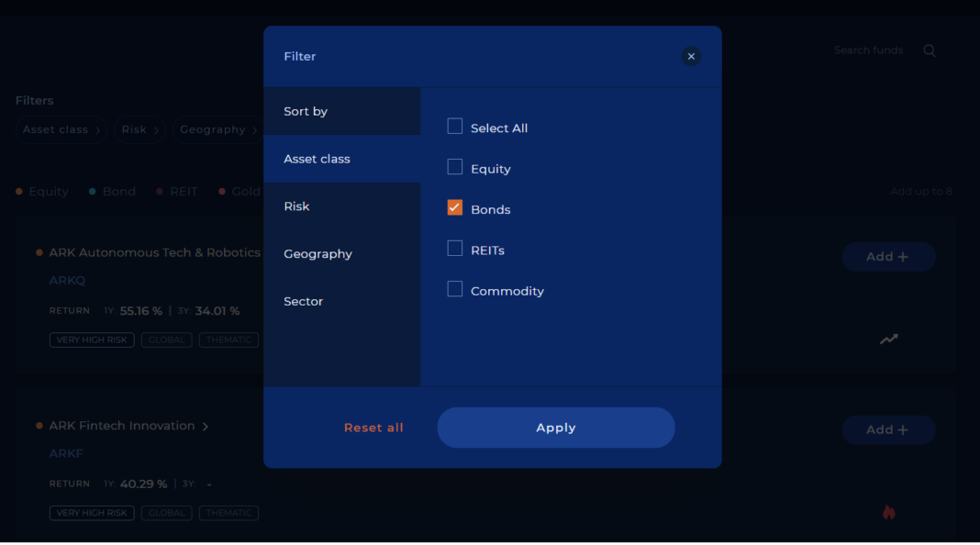Viewport: 980px width, 545px height.
Task: Click the search funds magnifier icon
Action: [x=929, y=50]
